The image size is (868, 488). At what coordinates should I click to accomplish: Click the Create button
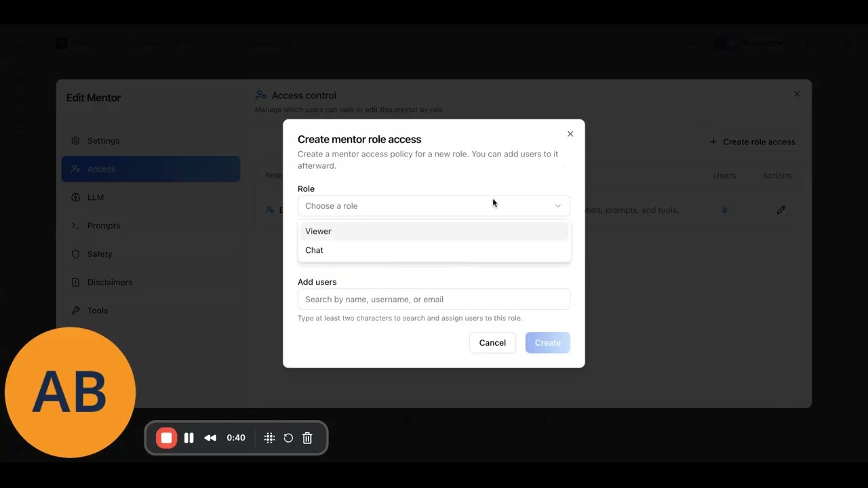tap(548, 343)
